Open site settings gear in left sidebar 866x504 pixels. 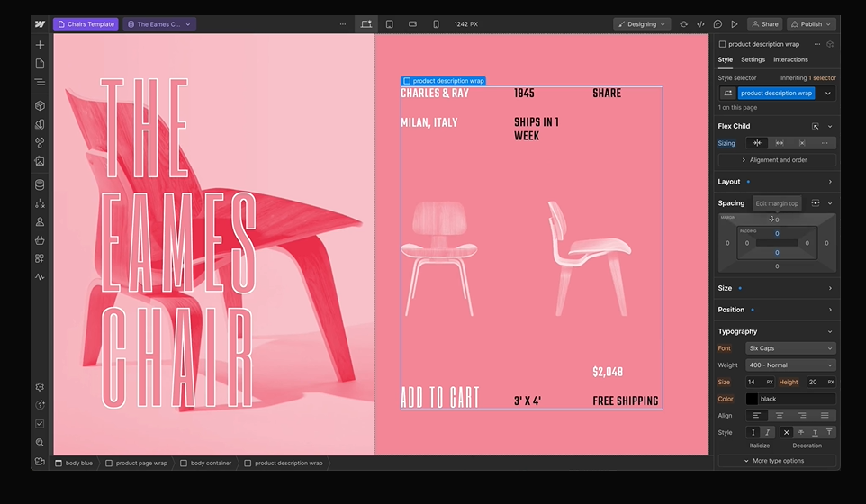tap(40, 387)
